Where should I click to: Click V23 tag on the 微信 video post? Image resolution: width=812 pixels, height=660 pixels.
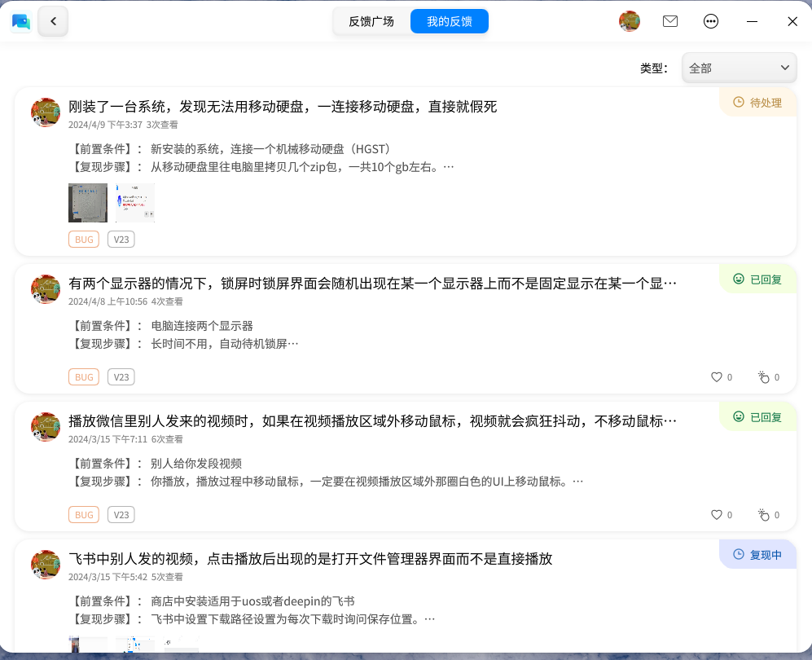click(121, 515)
